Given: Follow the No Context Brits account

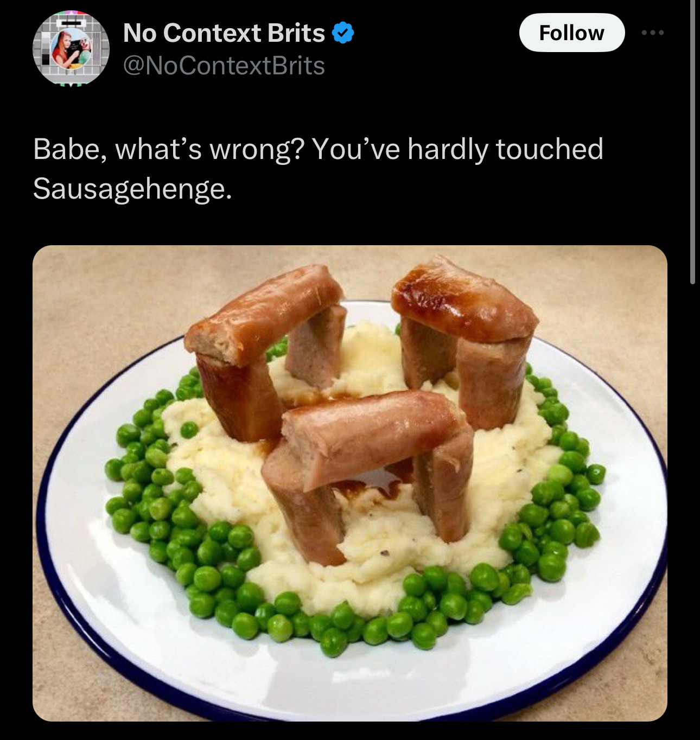Looking at the screenshot, I should [571, 33].
